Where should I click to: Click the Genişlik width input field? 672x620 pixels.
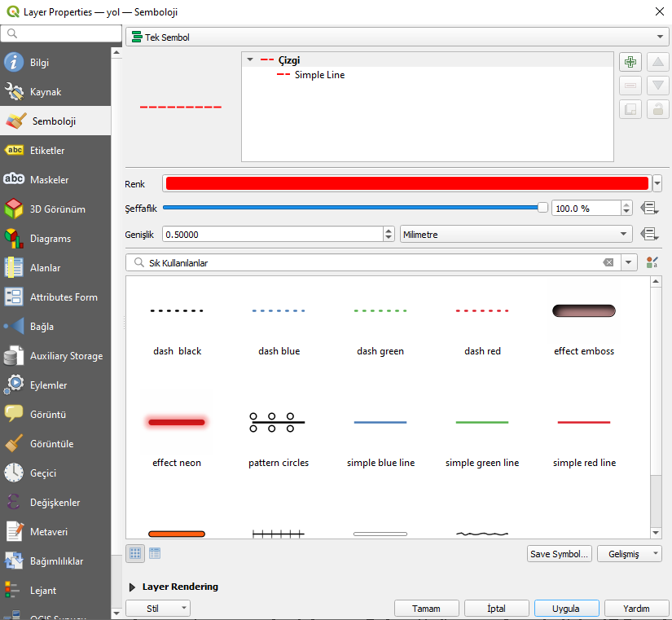[273, 235]
